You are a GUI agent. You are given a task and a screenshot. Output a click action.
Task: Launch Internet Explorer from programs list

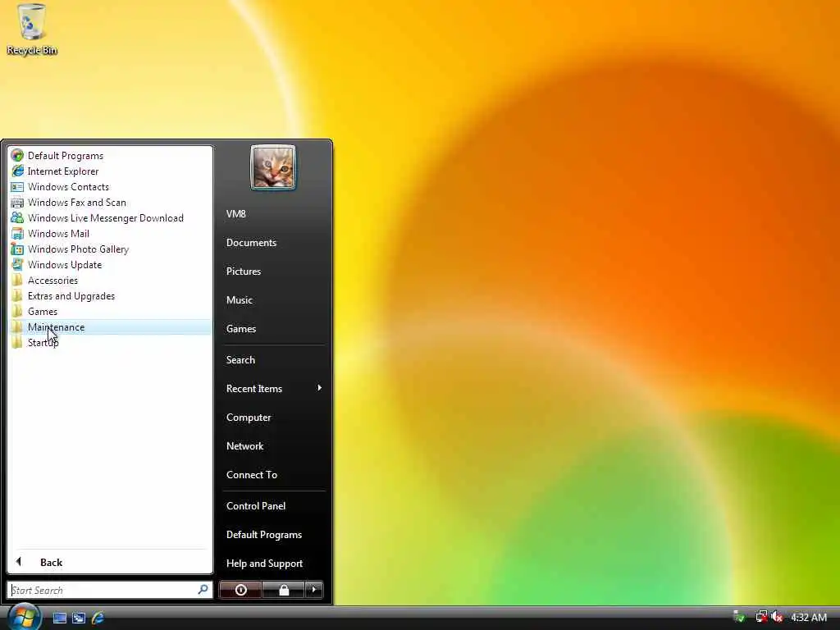pyautogui.click(x=111, y=171)
